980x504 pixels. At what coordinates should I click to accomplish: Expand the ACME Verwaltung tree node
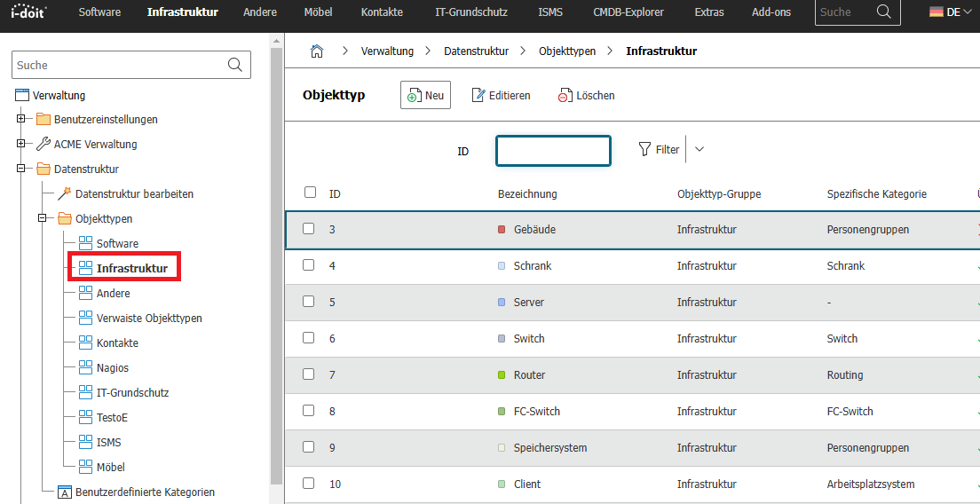point(21,144)
